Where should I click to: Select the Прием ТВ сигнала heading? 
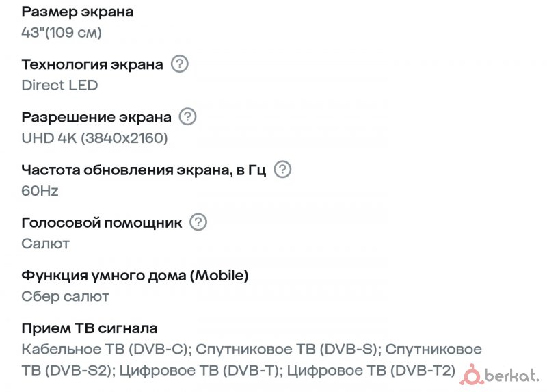[x=90, y=328]
